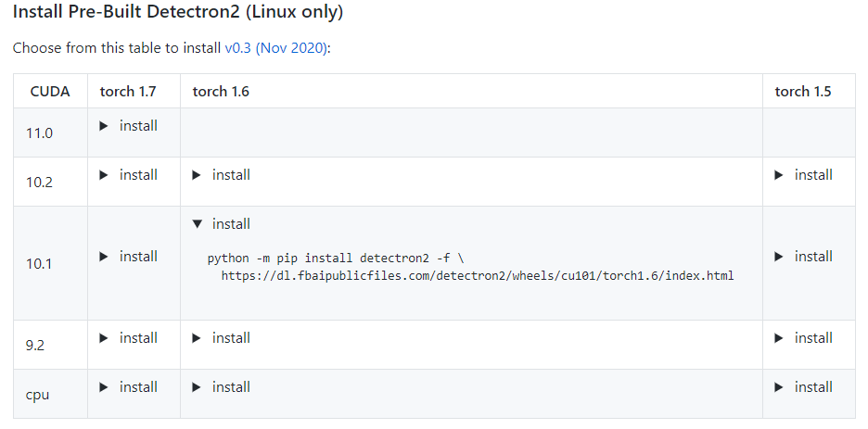Expand install for cpu torch 1.5

(803, 387)
